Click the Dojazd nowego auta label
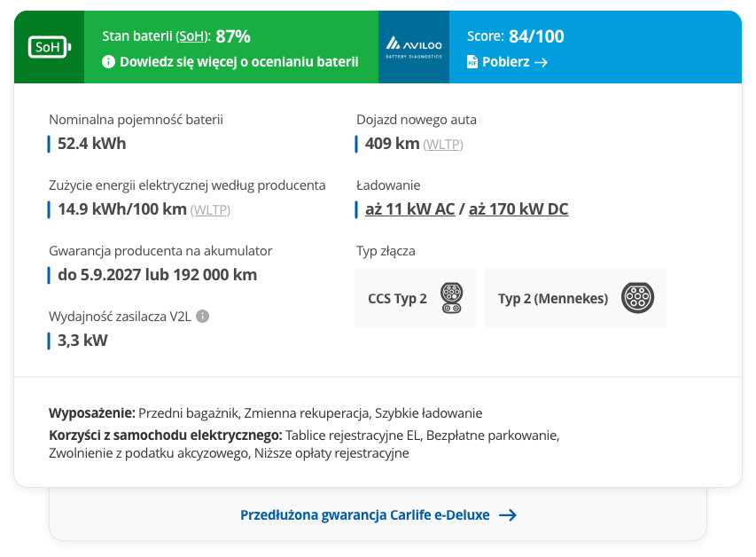 416,120
